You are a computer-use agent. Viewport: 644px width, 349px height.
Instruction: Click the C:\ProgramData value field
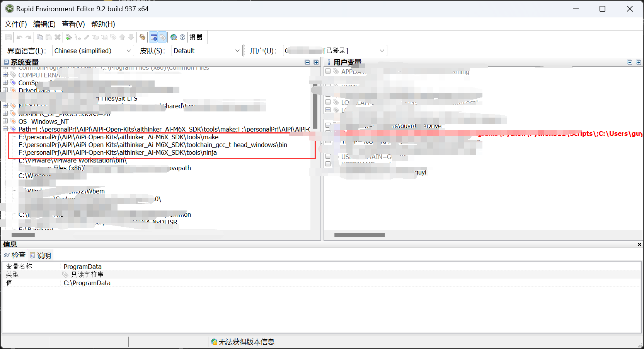pyautogui.click(x=87, y=283)
